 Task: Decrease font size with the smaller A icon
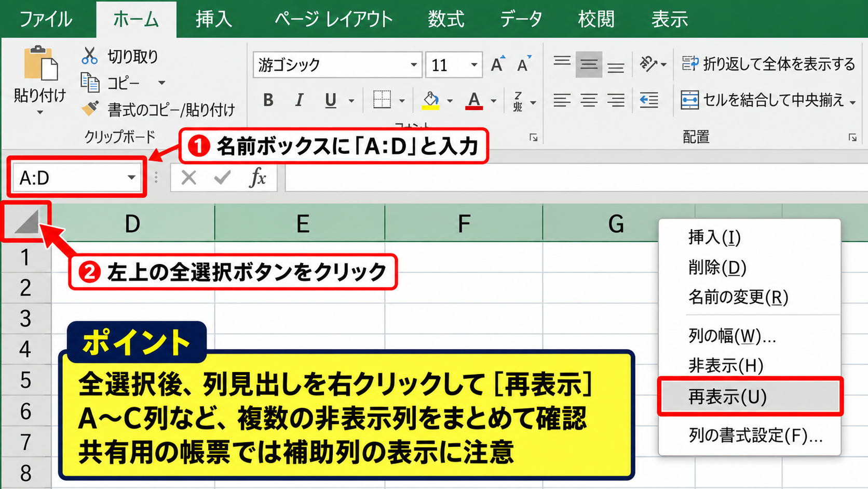pos(524,64)
